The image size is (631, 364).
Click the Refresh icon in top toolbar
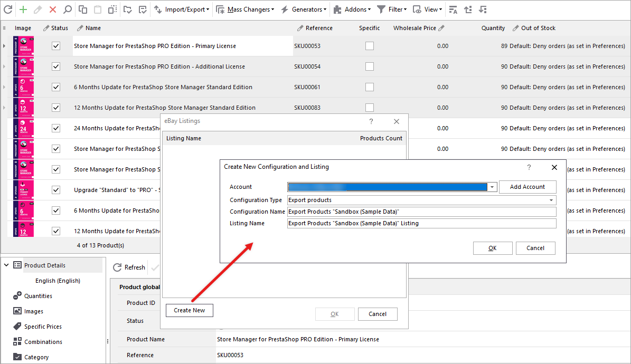point(8,9)
